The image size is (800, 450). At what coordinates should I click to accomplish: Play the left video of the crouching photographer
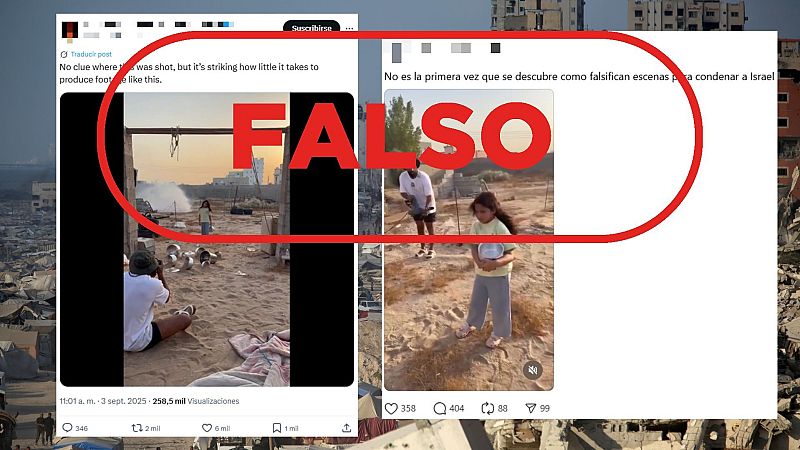tap(207, 239)
